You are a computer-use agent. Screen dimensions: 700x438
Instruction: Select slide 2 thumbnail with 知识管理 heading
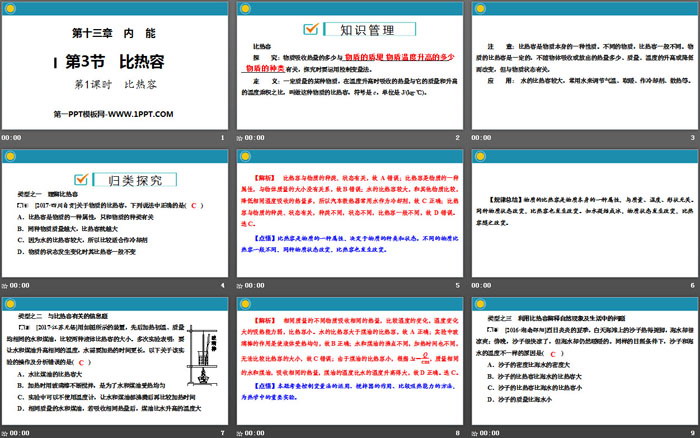coord(350,65)
